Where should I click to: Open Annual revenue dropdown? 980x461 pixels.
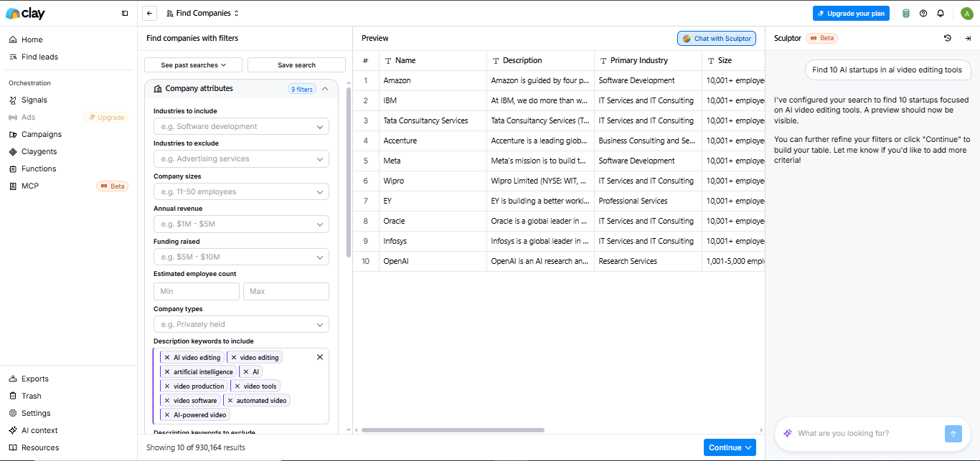click(x=241, y=224)
